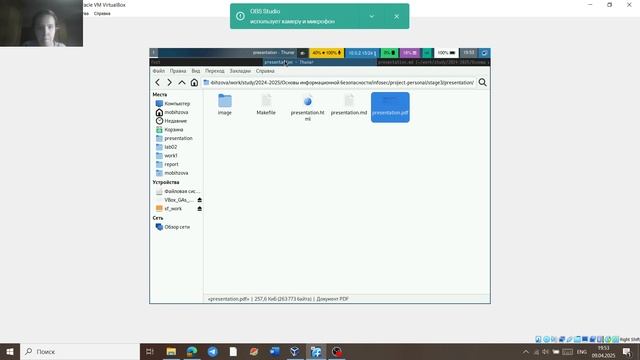Eject the VBox_GAs device
Viewport: 640px width, 360px height.
[200, 200]
